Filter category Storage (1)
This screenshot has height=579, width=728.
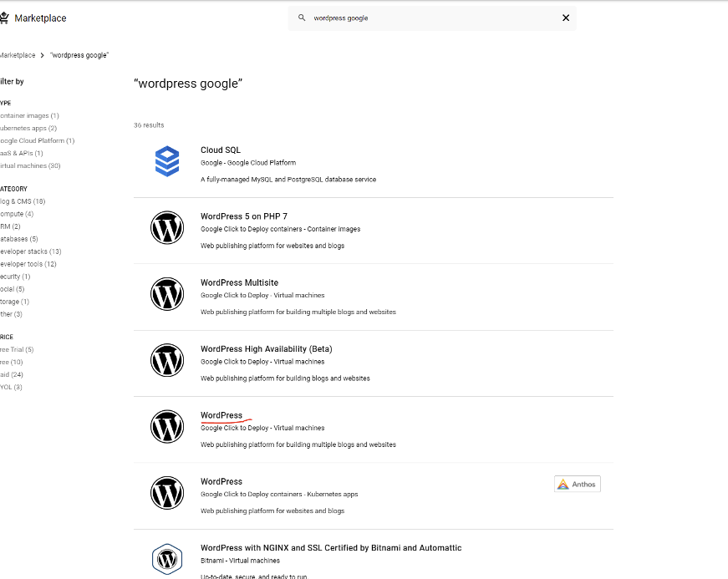14,302
